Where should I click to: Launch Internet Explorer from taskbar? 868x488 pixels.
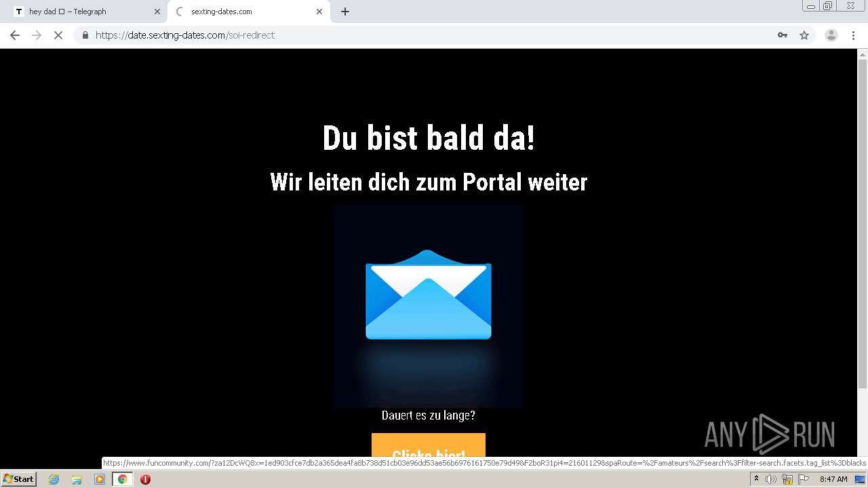54,479
